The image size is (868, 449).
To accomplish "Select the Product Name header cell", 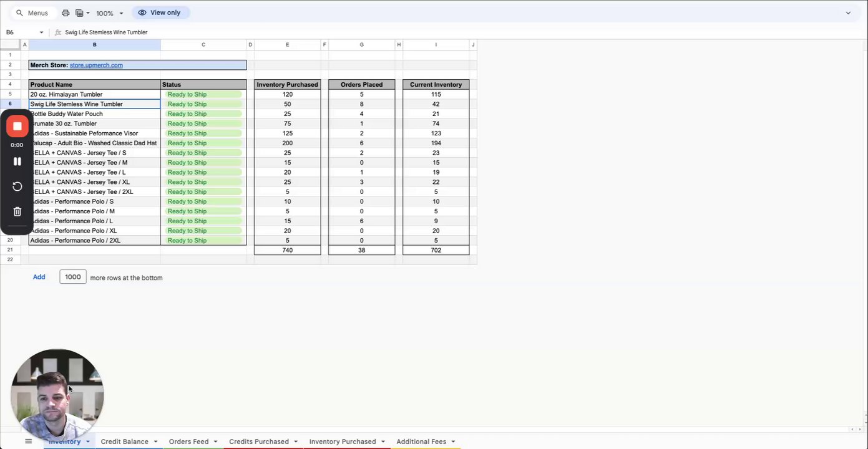I will point(94,85).
